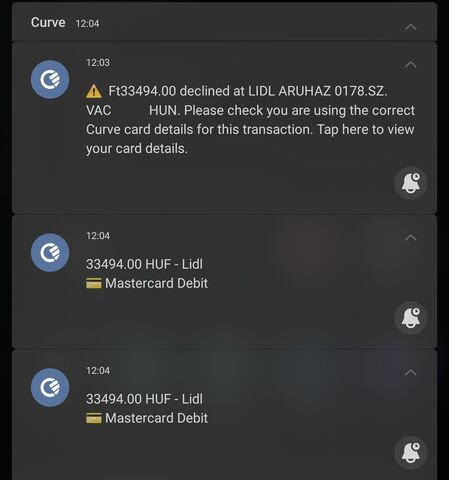Tap the Curve logo on last notification

tap(50, 387)
